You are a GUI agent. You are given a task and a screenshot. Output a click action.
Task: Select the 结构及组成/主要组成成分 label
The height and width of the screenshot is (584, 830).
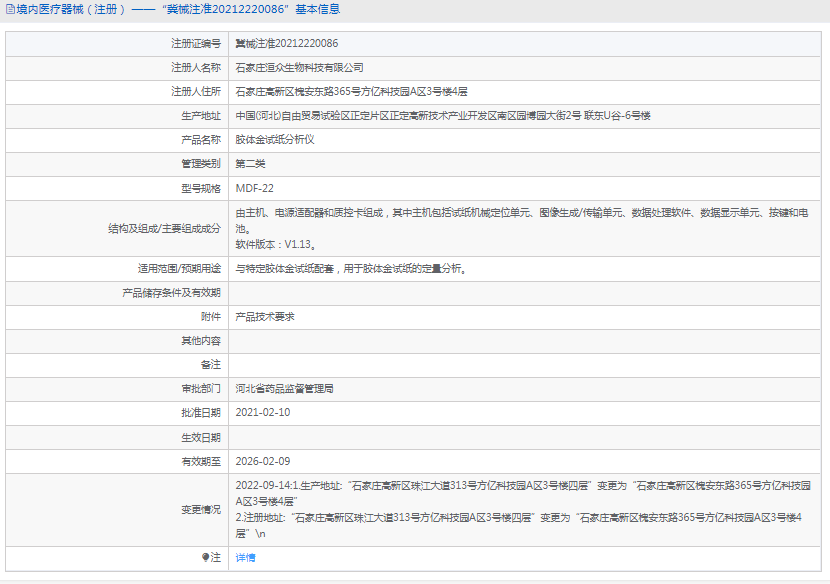pos(164,229)
